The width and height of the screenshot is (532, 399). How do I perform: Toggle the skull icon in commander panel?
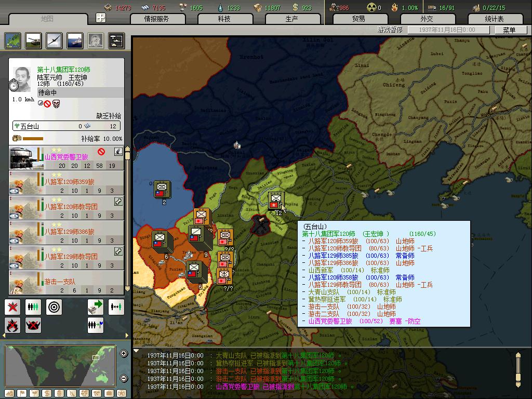tap(56, 103)
